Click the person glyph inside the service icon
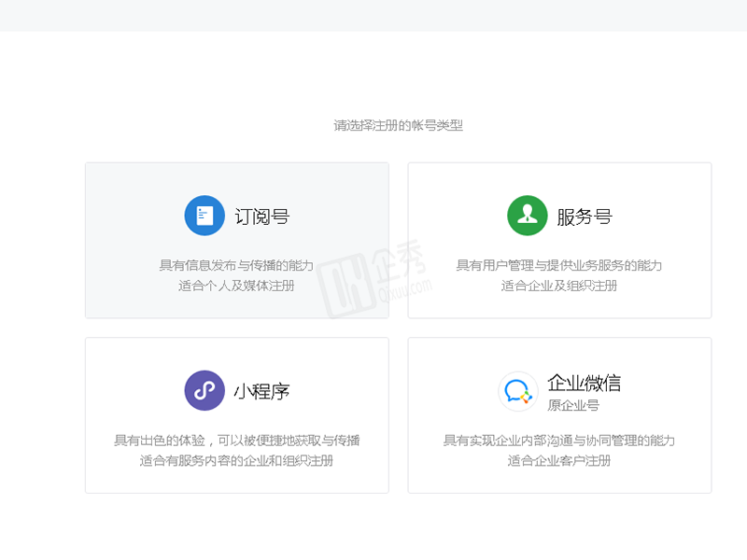Viewport: 747px width, 560px height. (527, 215)
